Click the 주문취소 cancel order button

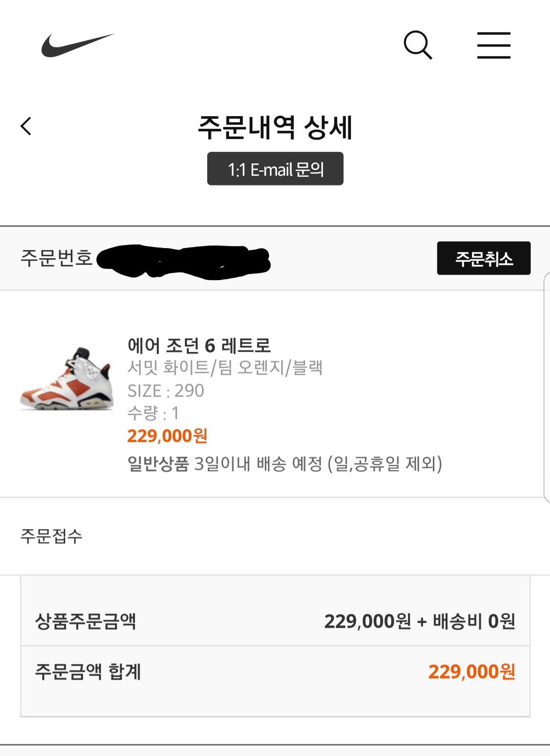[x=484, y=258]
